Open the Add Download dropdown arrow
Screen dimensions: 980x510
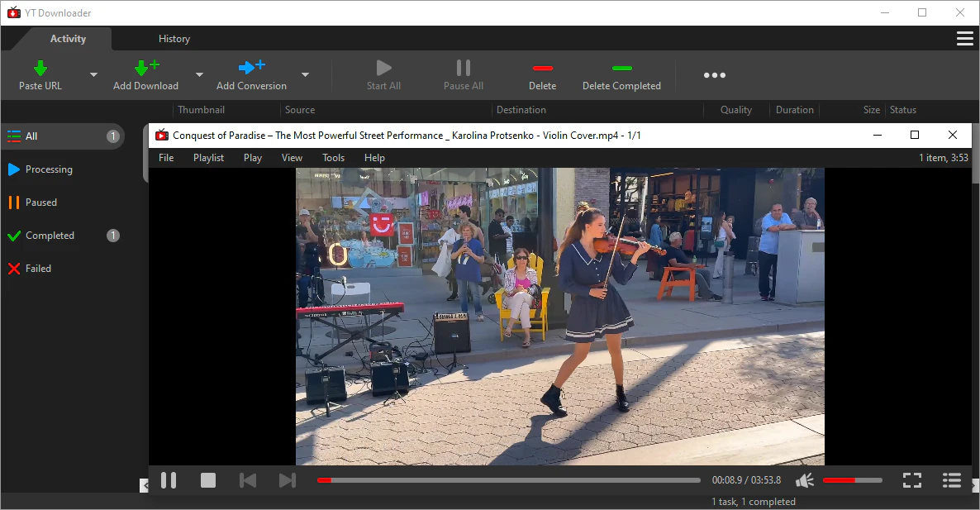pyautogui.click(x=198, y=74)
